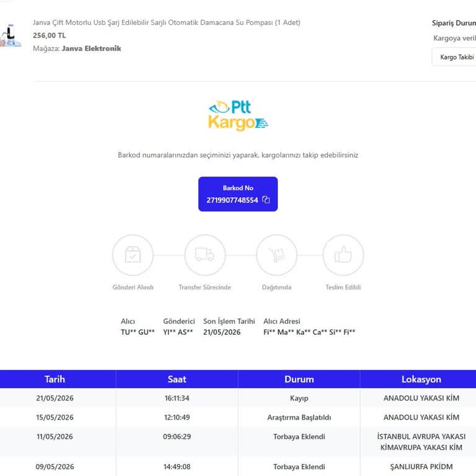
Task: Select the 11/05/2026 date cell
Action: click(x=55, y=436)
